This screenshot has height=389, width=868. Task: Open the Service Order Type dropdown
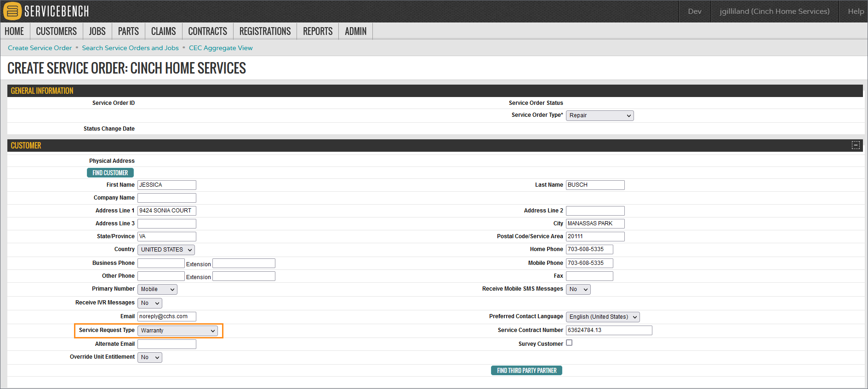pos(600,115)
